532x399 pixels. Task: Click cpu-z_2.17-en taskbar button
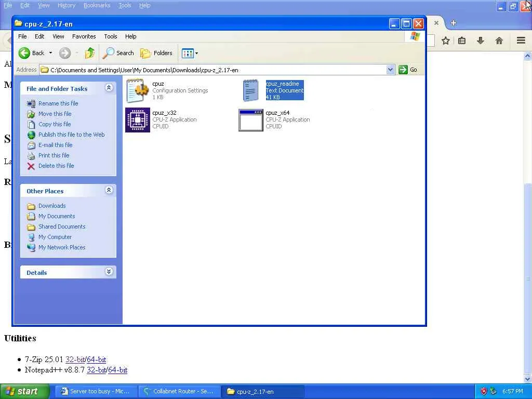point(263,392)
